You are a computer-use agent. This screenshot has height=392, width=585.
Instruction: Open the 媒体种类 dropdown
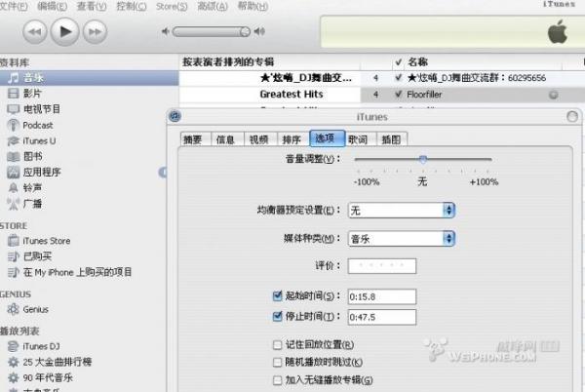tap(401, 239)
